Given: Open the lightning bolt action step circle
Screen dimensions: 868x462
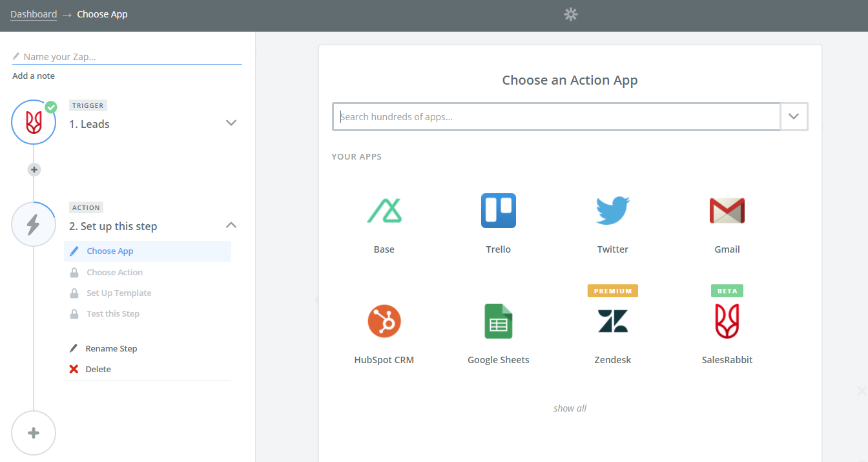Looking at the screenshot, I should (34, 224).
